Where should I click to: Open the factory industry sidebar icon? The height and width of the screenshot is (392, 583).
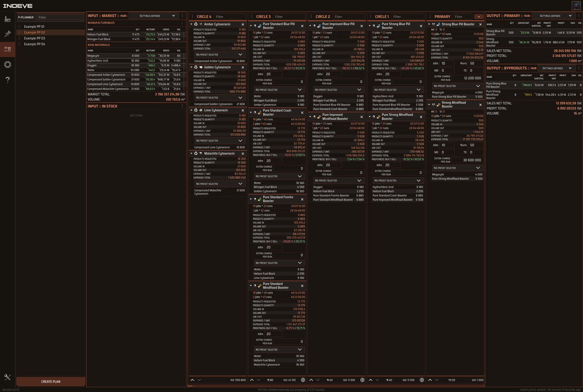(8, 19)
